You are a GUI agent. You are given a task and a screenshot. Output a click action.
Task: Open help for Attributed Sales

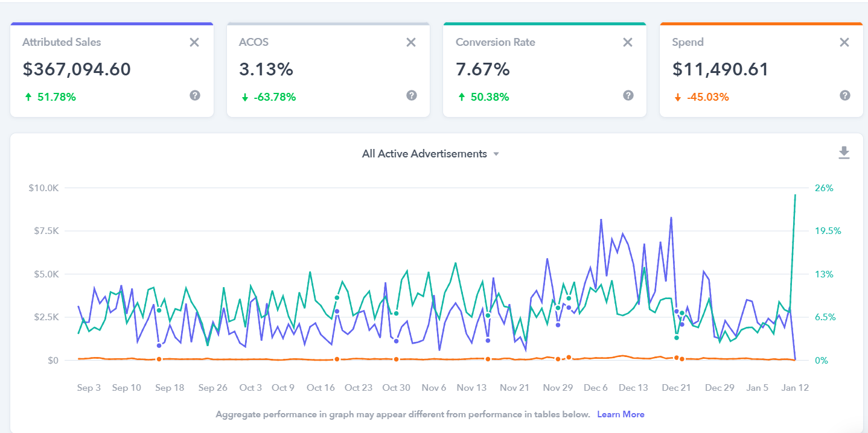pos(195,95)
